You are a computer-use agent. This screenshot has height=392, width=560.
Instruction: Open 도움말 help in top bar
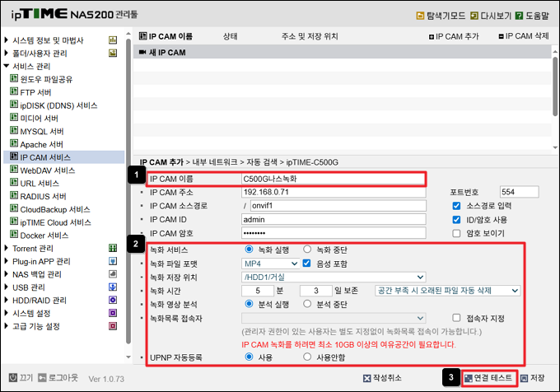[535, 16]
